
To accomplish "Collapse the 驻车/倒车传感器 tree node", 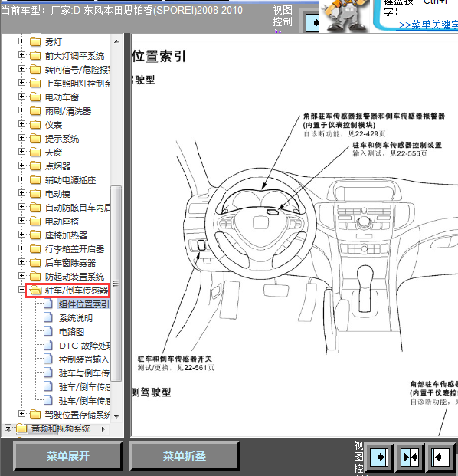I will [21, 290].
